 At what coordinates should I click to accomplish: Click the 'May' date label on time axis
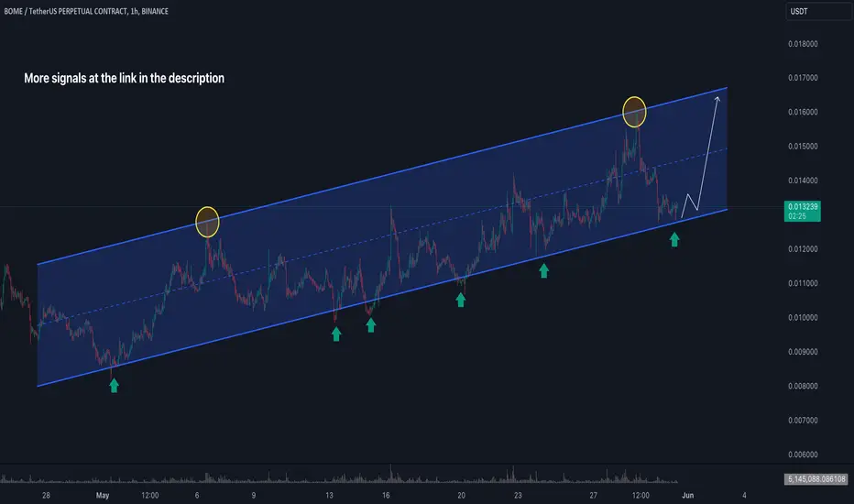click(x=103, y=495)
